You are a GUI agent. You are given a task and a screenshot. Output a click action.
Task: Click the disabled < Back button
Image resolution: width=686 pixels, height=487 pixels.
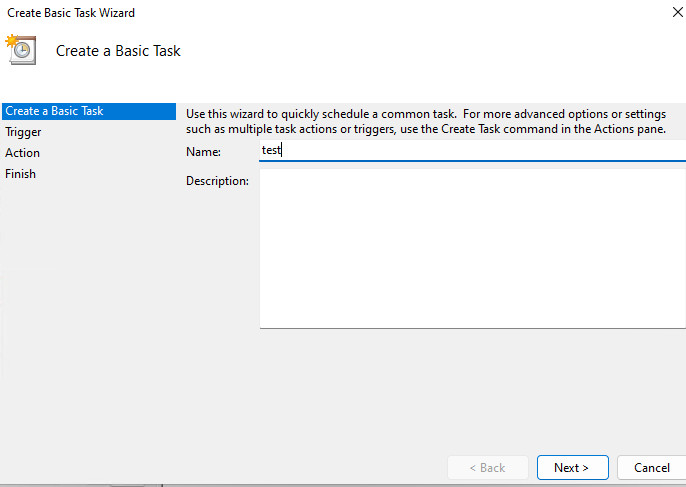point(487,467)
